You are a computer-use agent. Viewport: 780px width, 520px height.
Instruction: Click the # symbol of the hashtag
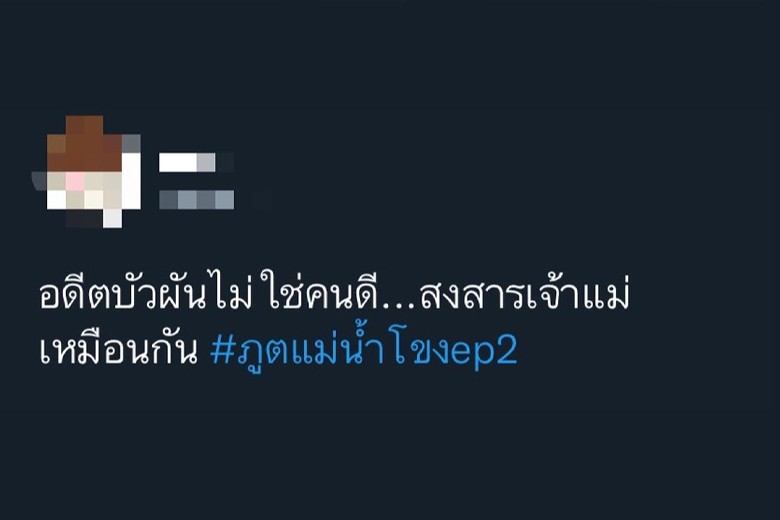[222, 350]
